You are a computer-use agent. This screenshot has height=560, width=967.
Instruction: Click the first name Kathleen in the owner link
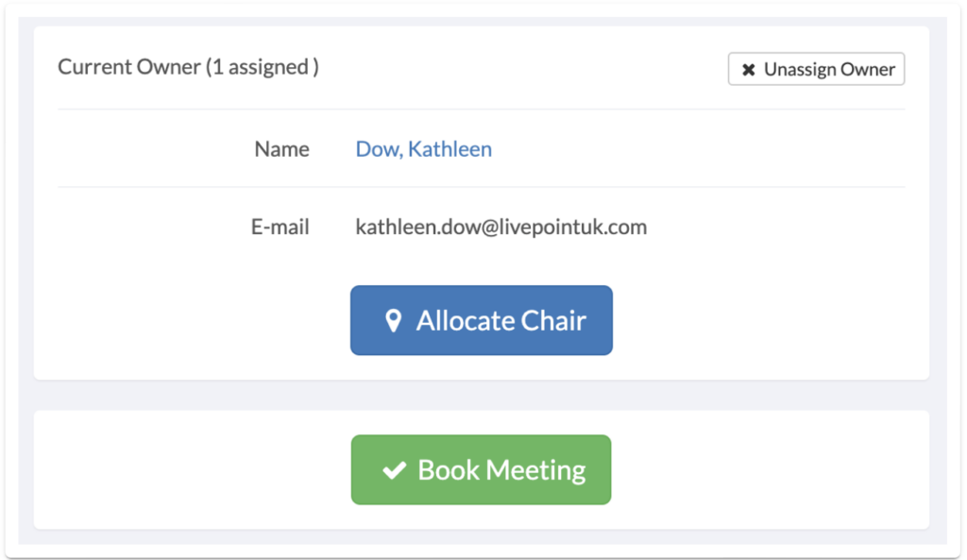tap(450, 148)
